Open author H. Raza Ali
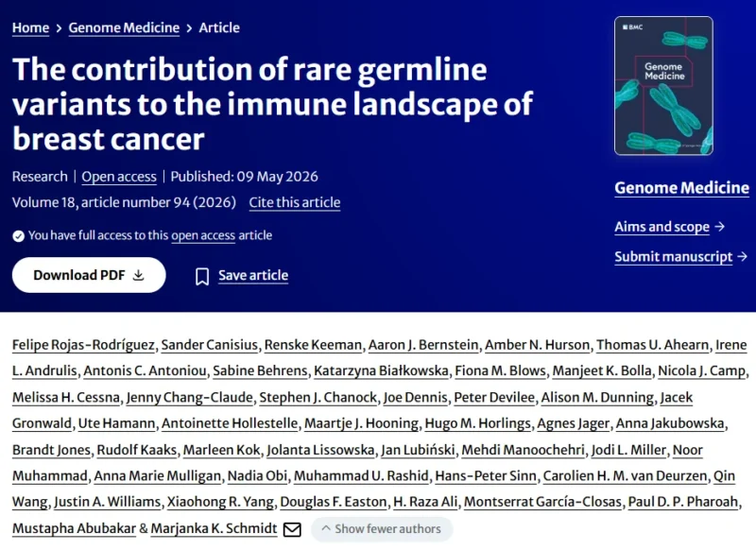The height and width of the screenshot is (550, 756). (425, 503)
